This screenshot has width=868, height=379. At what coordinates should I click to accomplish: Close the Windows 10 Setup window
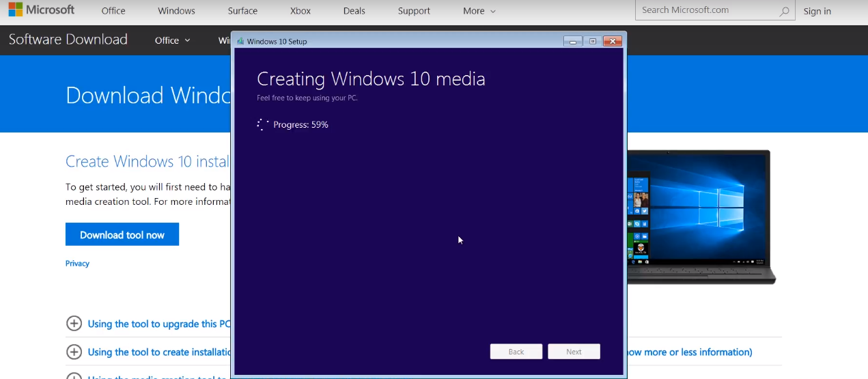coord(613,42)
